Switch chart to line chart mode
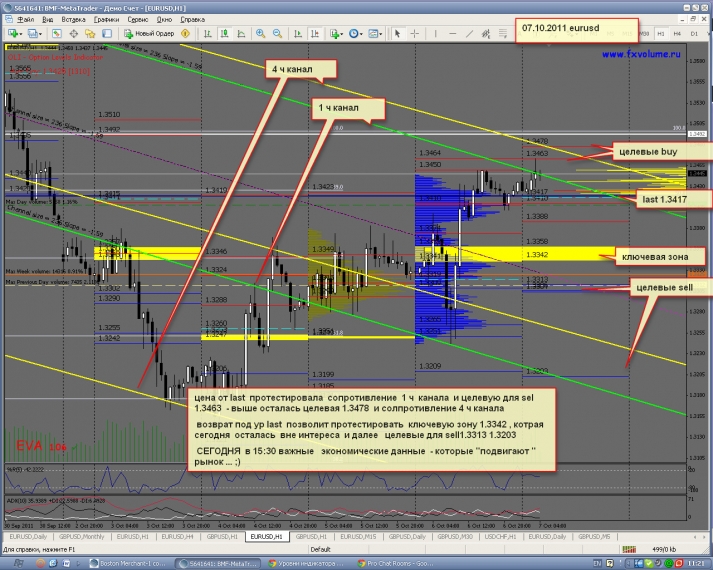The image size is (713, 570). pos(241,34)
